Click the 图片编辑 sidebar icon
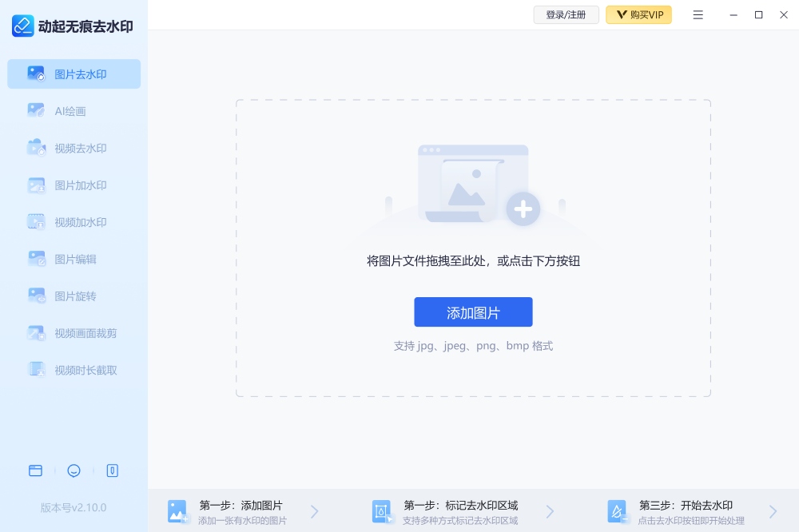The height and width of the screenshot is (532, 799). (36, 259)
